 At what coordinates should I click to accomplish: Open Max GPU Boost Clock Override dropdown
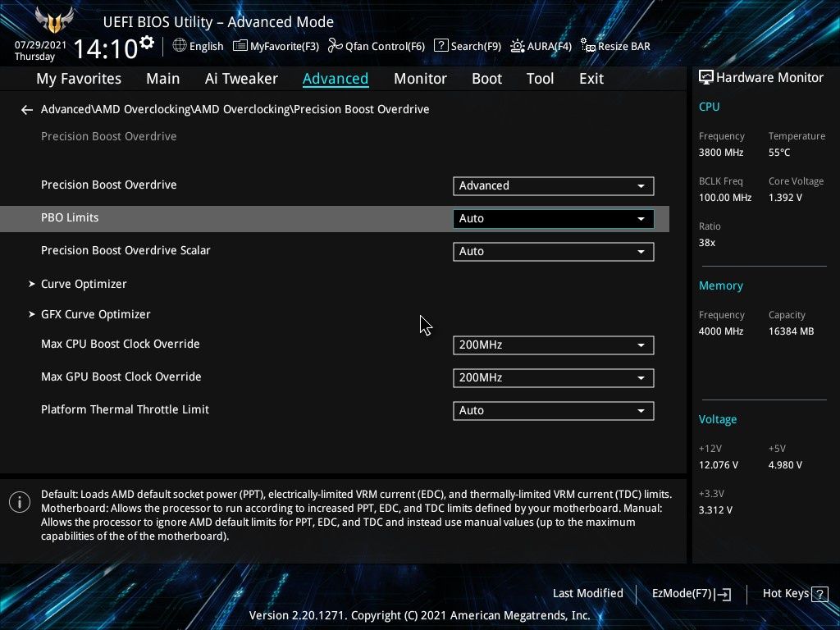point(554,377)
